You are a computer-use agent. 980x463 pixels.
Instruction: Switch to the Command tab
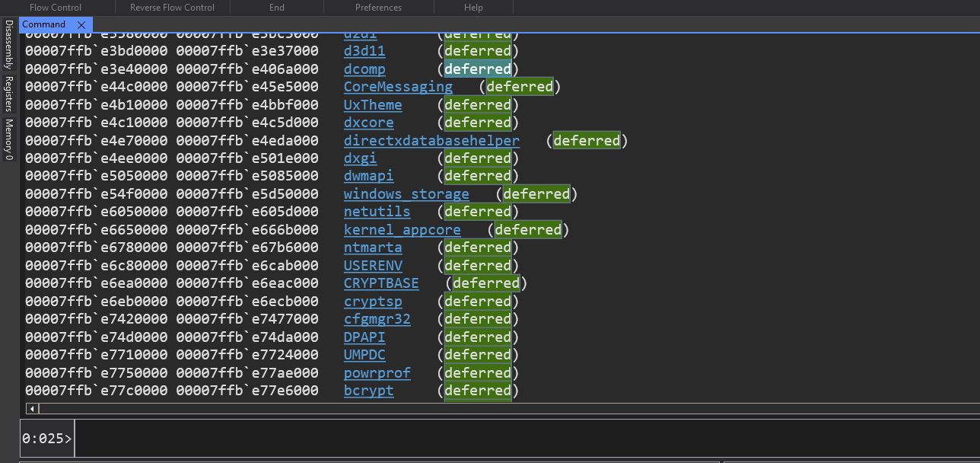pyautogui.click(x=44, y=24)
